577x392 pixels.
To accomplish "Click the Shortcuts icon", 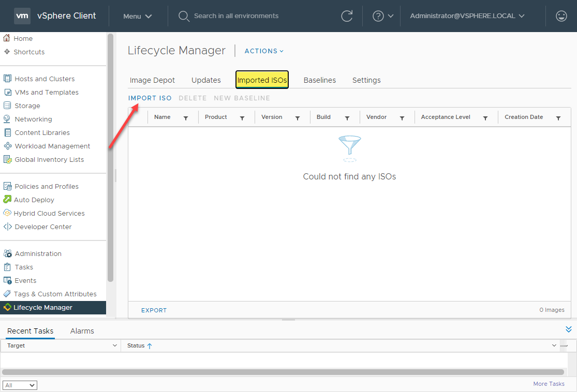I will [7, 52].
